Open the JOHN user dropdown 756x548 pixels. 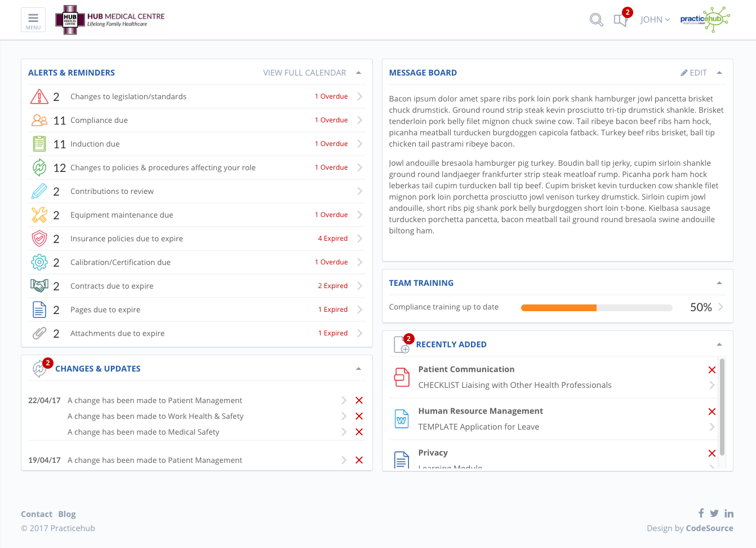tap(655, 20)
